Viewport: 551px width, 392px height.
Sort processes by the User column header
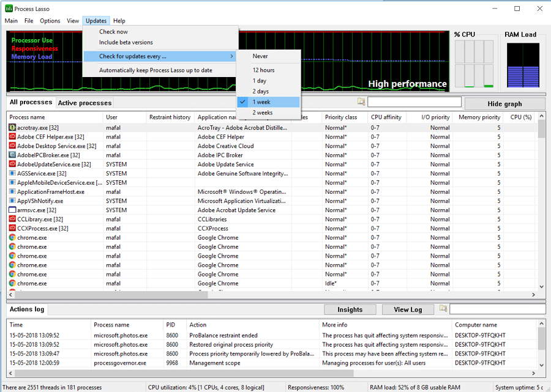coord(124,117)
